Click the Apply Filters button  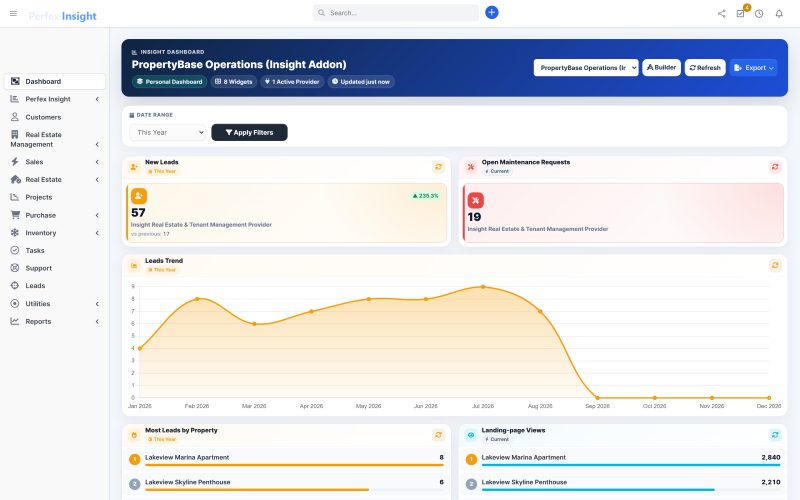pyautogui.click(x=249, y=132)
